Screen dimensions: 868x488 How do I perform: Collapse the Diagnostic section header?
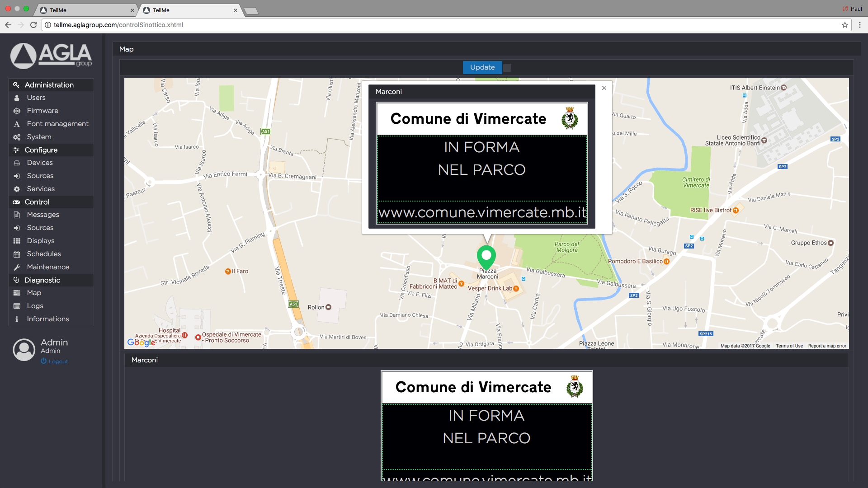(51, 280)
